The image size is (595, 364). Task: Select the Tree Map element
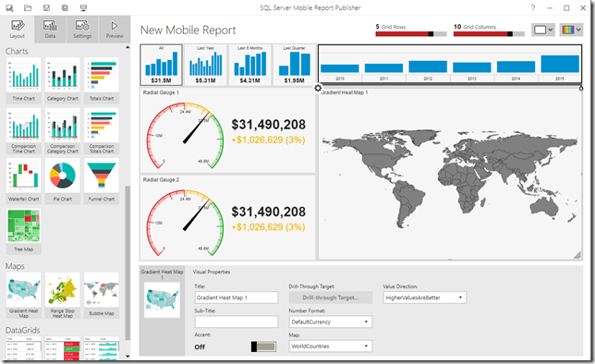tap(23, 231)
